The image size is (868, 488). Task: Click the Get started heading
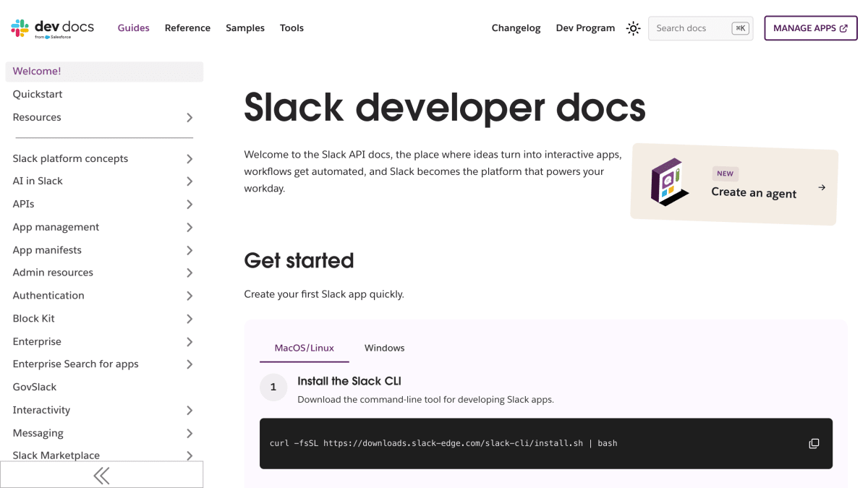click(299, 260)
